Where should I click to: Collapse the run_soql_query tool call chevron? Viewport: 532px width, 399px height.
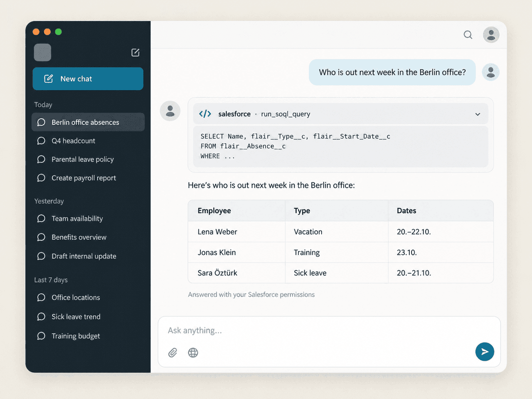point(478,114)
